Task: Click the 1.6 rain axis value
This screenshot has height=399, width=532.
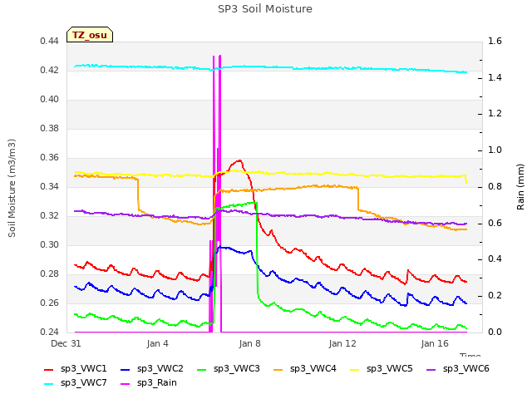Action: (495, 41)
